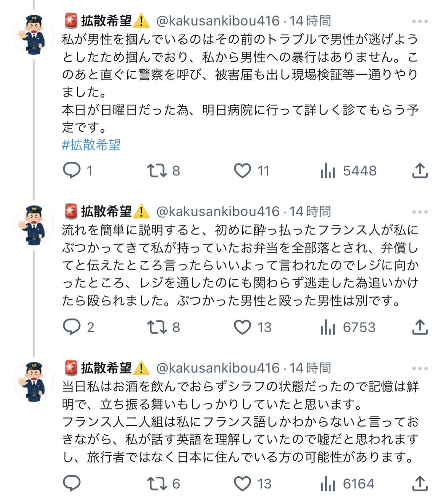Image resolution: width=444 pixels, height=504 pixels.
Task: Open the police avatar on first tweet
Action: tap(34, 34)
